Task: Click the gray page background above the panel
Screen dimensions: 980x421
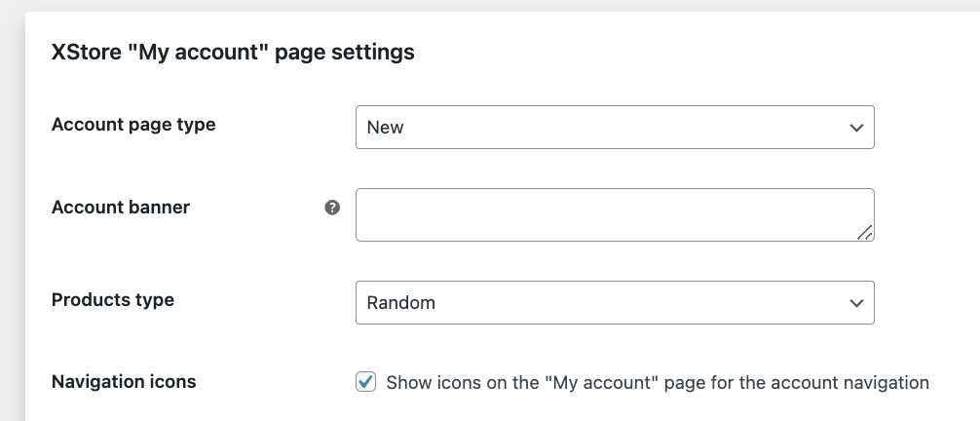Action: pyautogui.click(x=490, y=5)
